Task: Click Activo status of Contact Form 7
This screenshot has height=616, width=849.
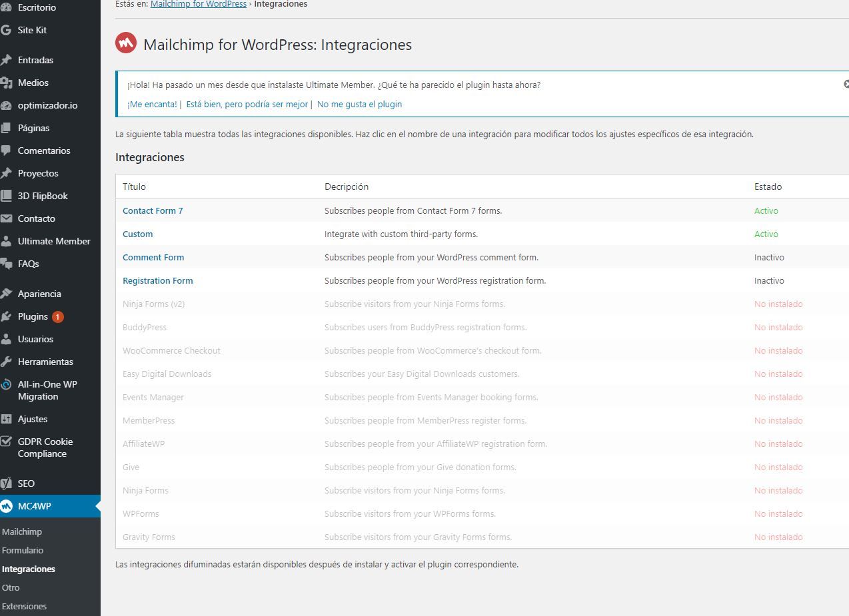Action: 766,210
